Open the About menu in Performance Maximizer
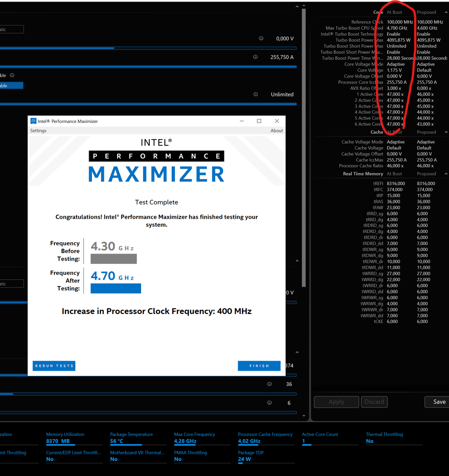 tap(276, 131)
